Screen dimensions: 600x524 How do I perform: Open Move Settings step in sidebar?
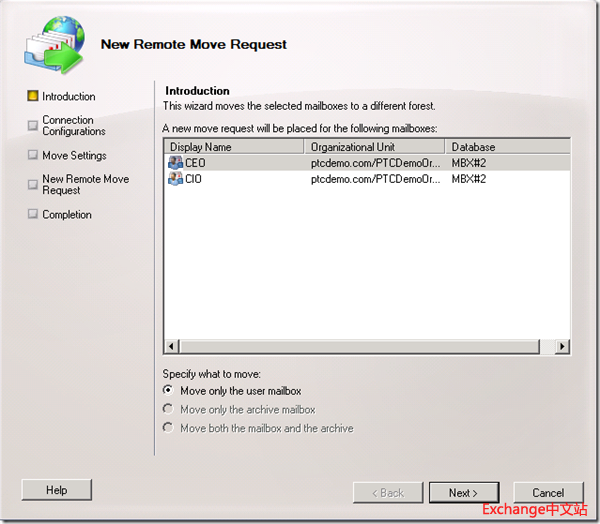(x=74, y=156)
